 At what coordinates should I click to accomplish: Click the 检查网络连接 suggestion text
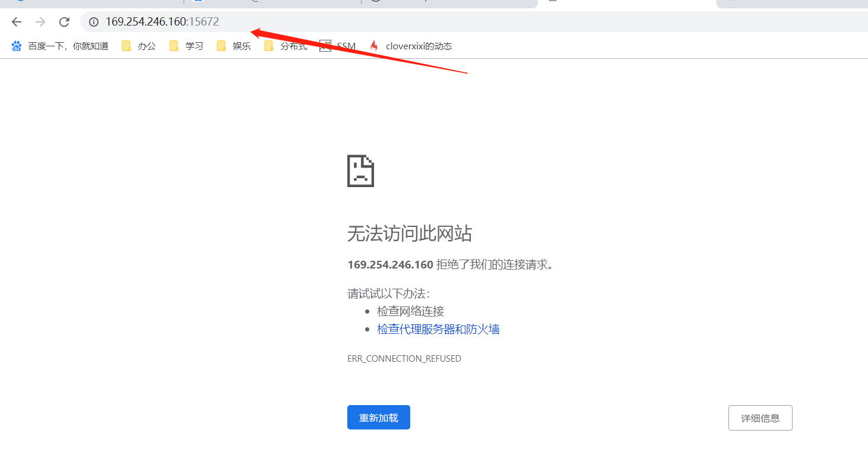[x=410, y=311]
